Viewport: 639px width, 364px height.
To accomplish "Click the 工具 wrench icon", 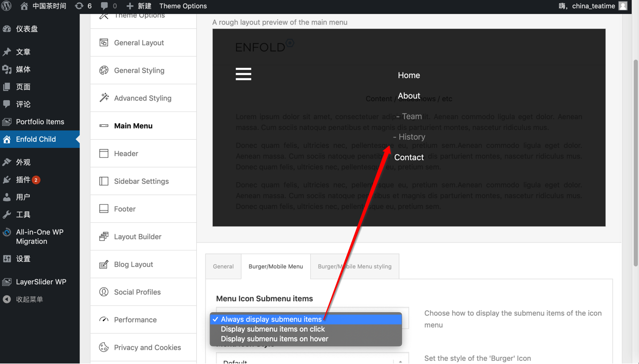I will [x=7, y=215].
